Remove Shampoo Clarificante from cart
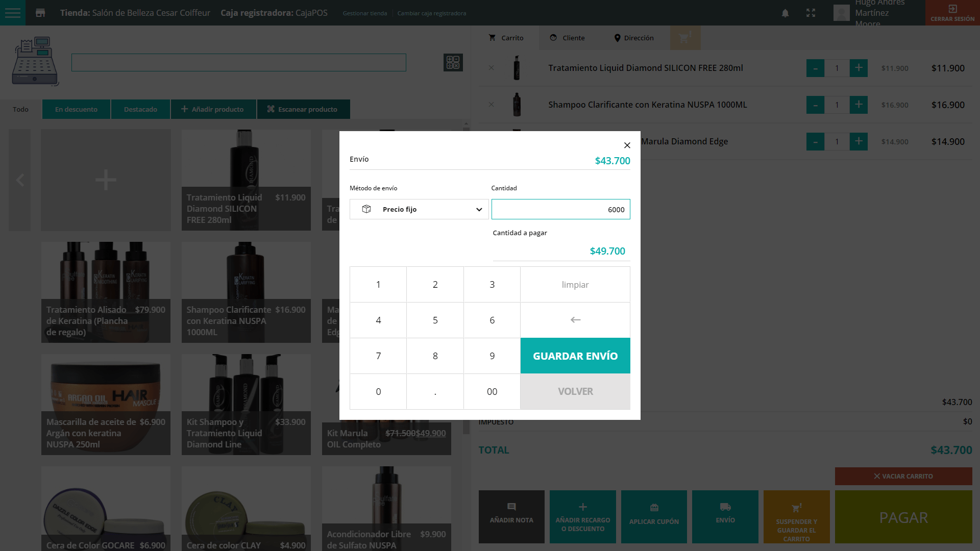The image size is (980, 551). pyautogui.click(x=491, y=105)
